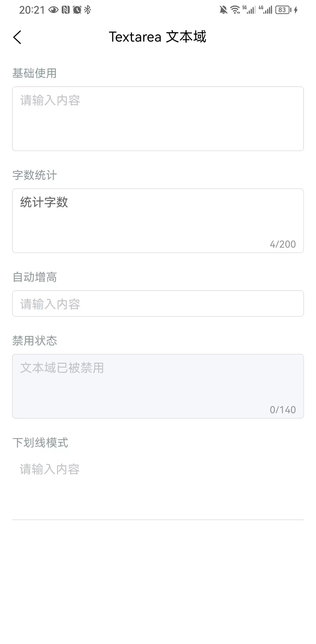Tap the NFC status icon
Image resolution: width=316 pixels, height=644 pixels.
pyautogui.click(x=66, y=10)
